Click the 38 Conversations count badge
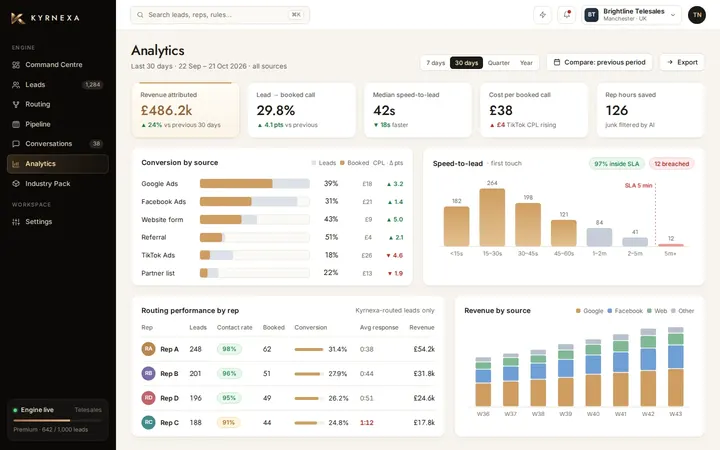 tap(96, 144)
